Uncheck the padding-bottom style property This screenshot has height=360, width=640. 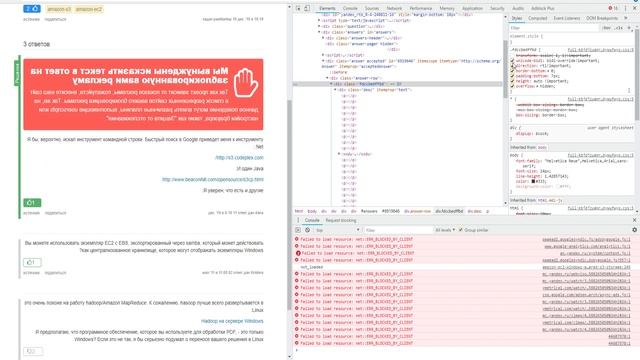(x=512, y=76)
